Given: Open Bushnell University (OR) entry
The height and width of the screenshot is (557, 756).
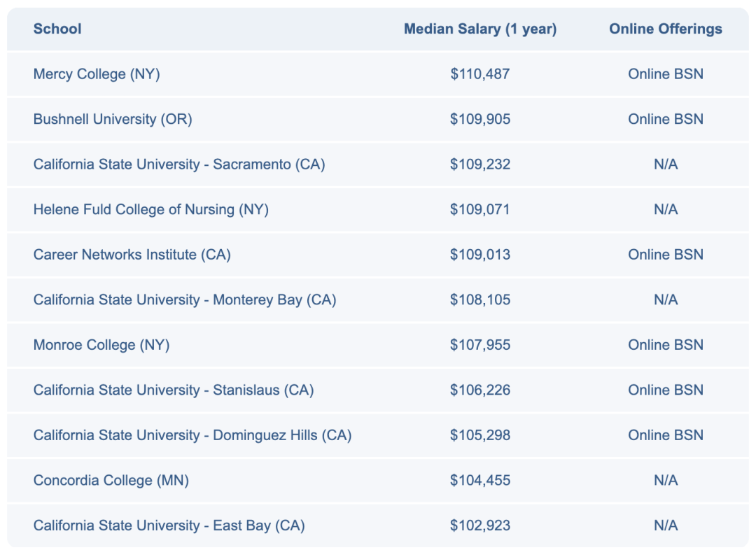Looking at the screenshot, I should point(113,119).
